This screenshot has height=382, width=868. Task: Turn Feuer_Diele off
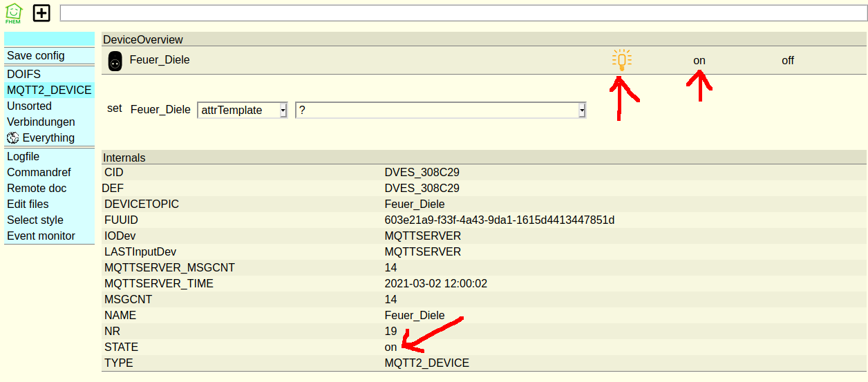point(787,61)
